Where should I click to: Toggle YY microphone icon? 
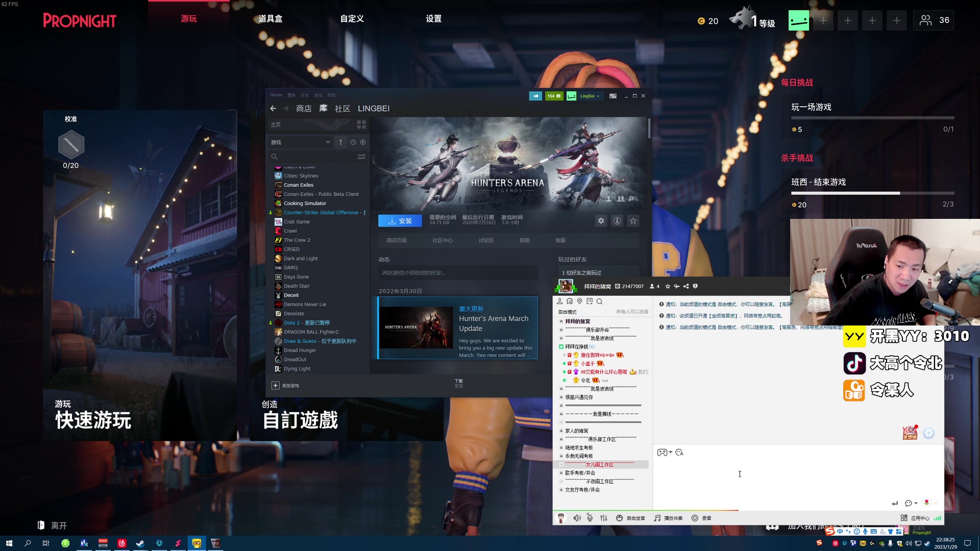[590, 518]
